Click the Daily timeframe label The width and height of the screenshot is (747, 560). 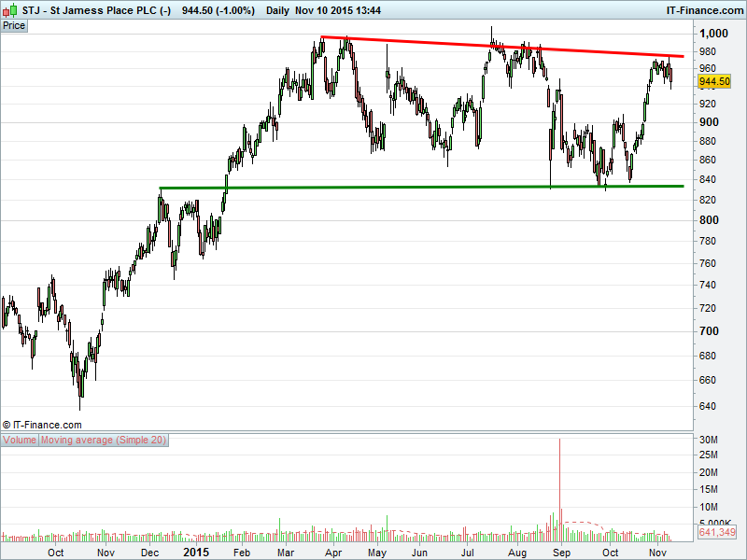(276, 9)
